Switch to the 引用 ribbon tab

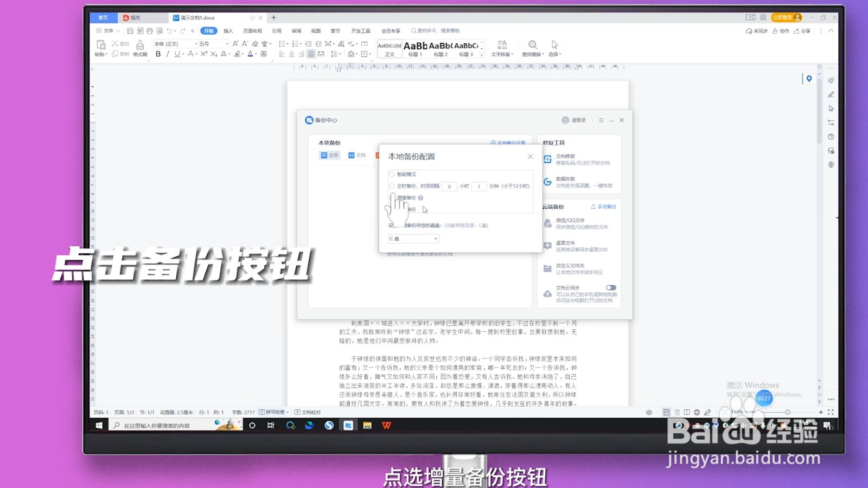[277, 31]
